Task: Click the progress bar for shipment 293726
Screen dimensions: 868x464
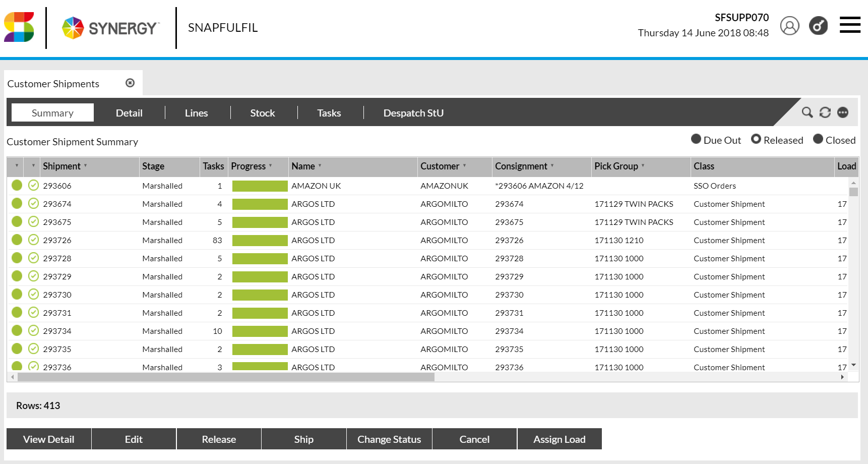Action: tap(259, 240)
